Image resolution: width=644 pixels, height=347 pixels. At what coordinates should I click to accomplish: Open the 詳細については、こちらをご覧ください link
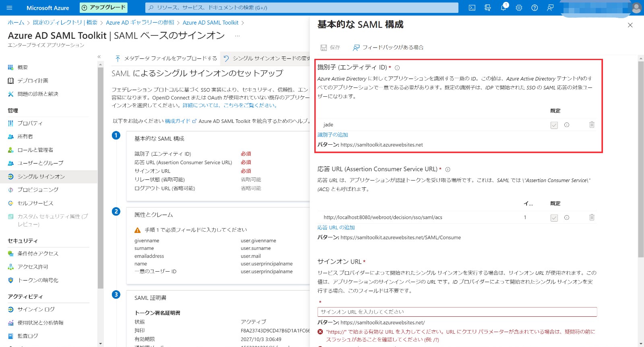[x=230, y=105]
